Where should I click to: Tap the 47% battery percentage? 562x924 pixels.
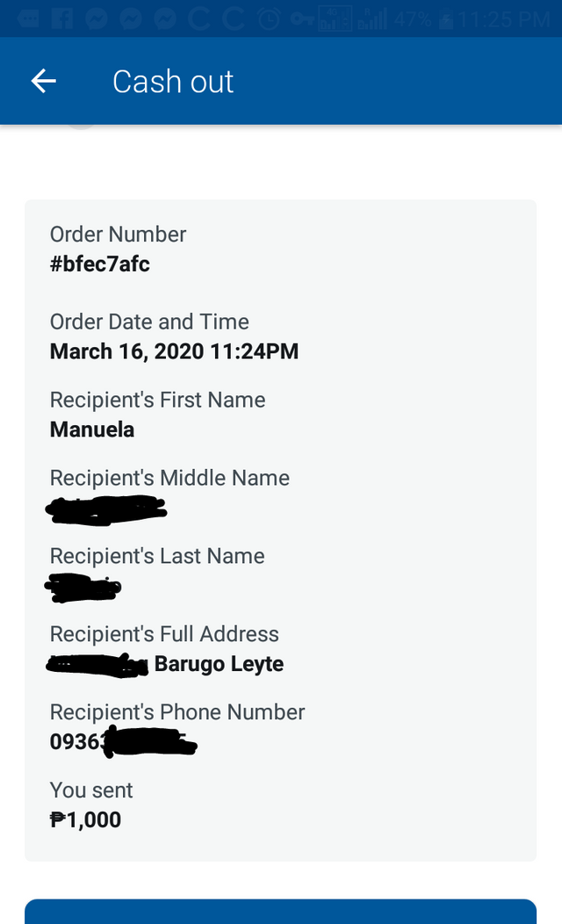pos(413,18)
